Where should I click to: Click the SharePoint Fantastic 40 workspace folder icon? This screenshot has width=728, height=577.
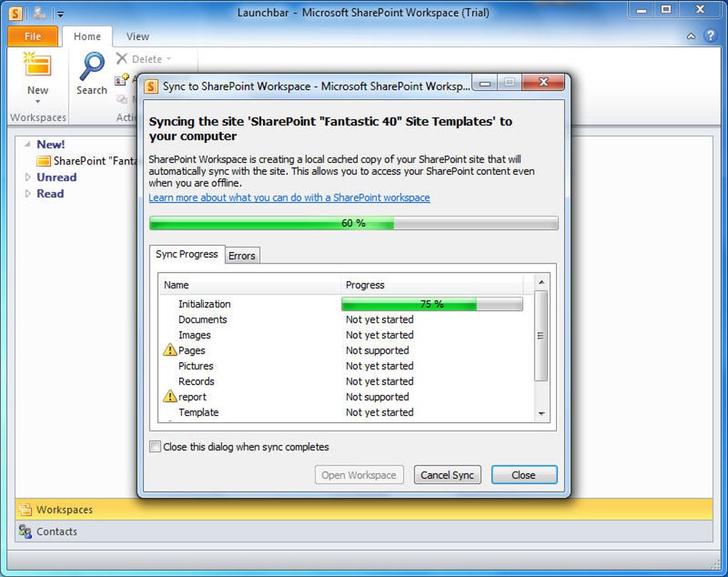[44, 161]
